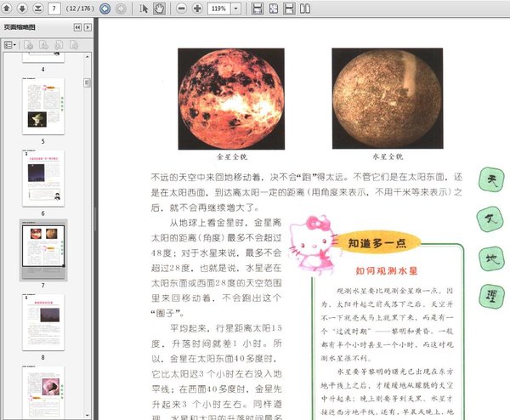Click the blue previous view button
The image size is (510, 420).
(x=105, y=9)
